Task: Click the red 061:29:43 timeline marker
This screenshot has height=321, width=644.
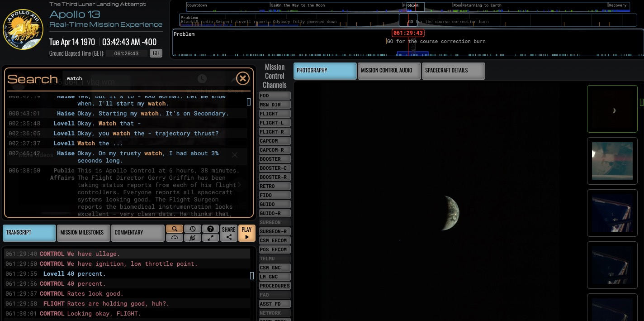Action: coord(408,33)
